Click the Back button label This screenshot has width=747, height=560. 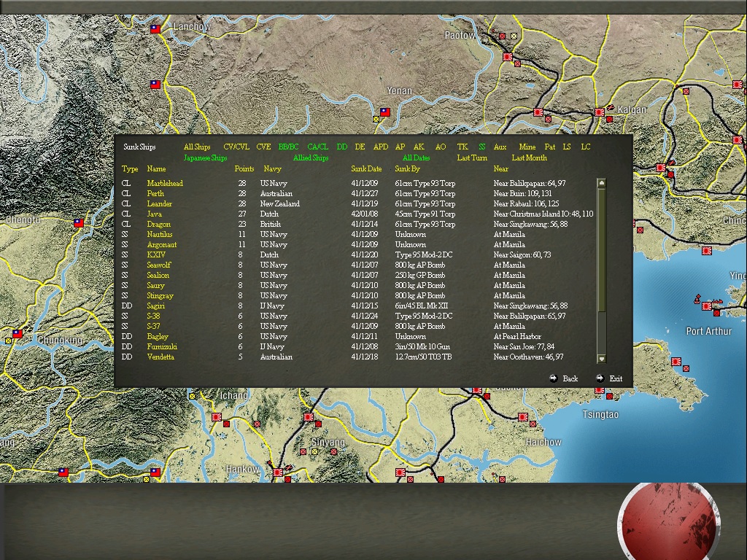[x=570, y=378]
